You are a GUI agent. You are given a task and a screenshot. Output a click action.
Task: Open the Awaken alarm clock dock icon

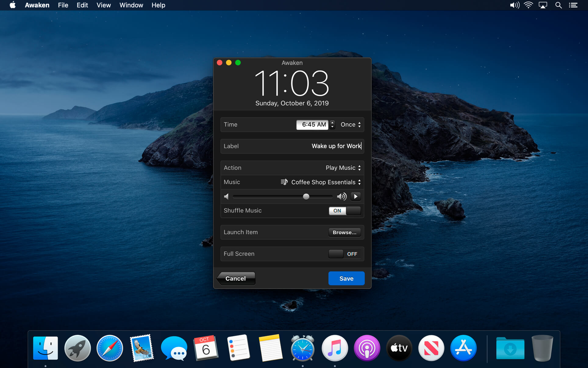pos(302,348)
